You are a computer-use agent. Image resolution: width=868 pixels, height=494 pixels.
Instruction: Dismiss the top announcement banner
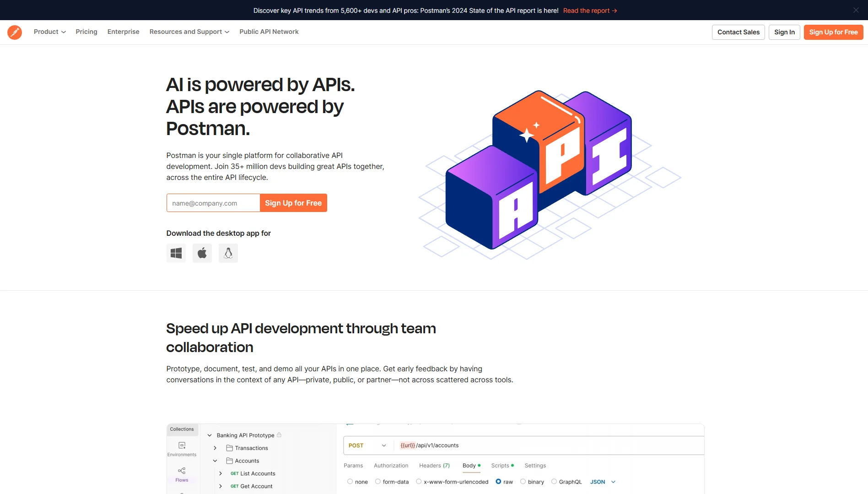coord(856,10)
